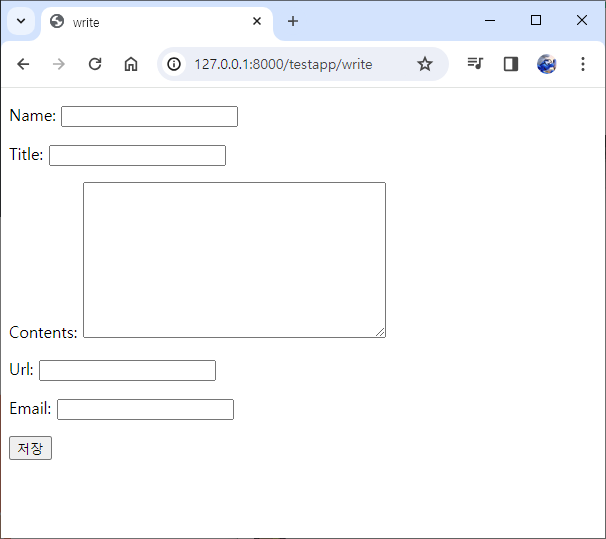Open the media control icon

coord(475,63)
